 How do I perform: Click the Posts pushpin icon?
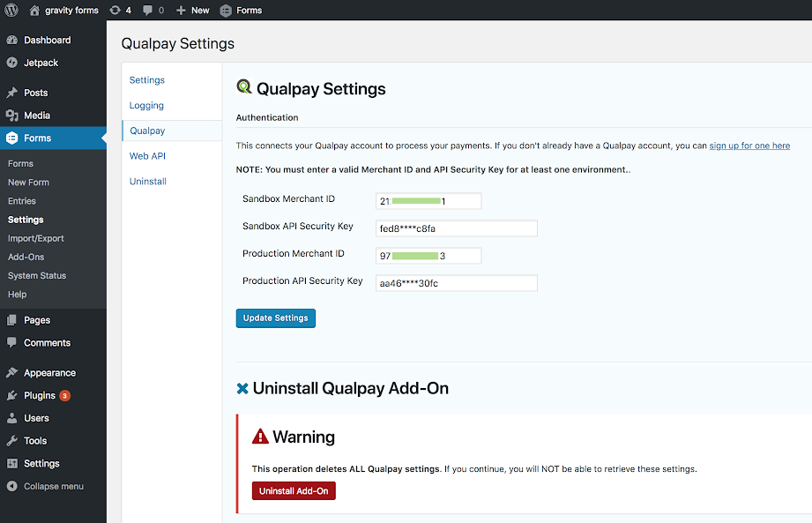12,93
